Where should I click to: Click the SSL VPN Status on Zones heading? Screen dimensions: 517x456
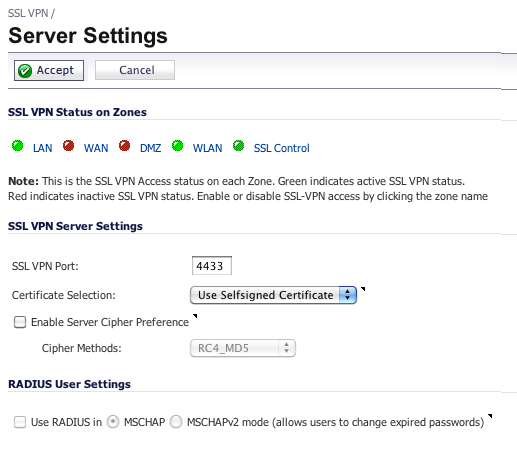click(x=77, y=112)
